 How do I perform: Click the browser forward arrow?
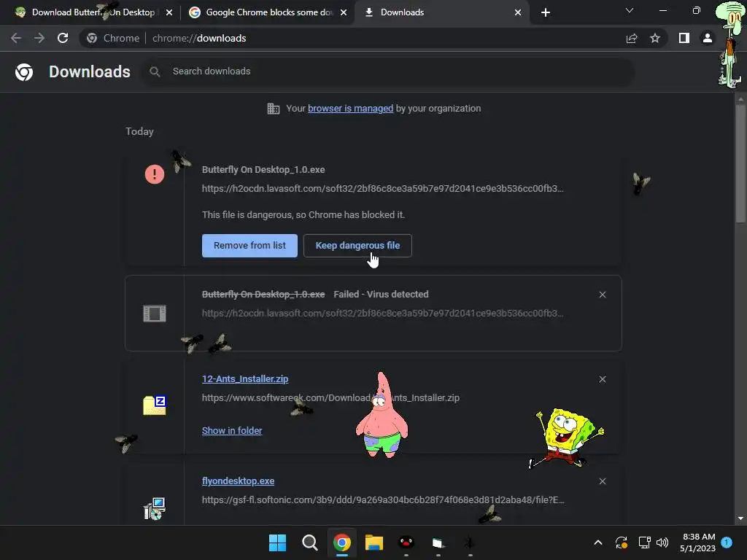(39, 38)
